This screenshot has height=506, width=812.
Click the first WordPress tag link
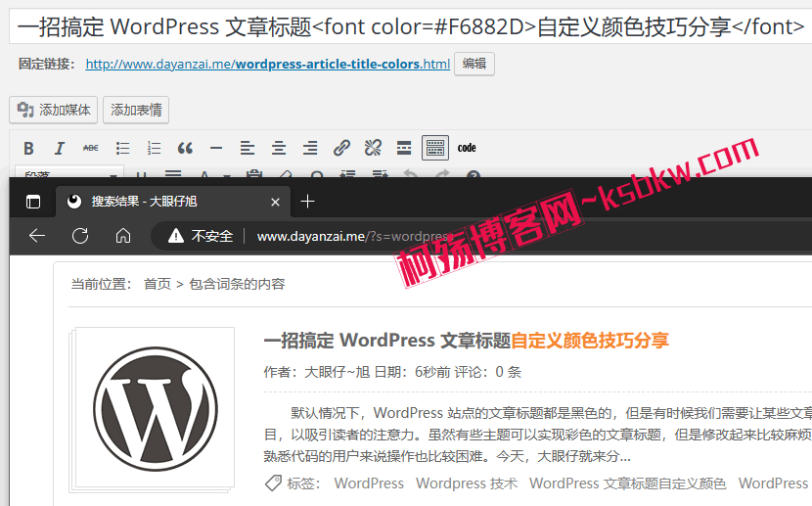[x=369, y=483]
